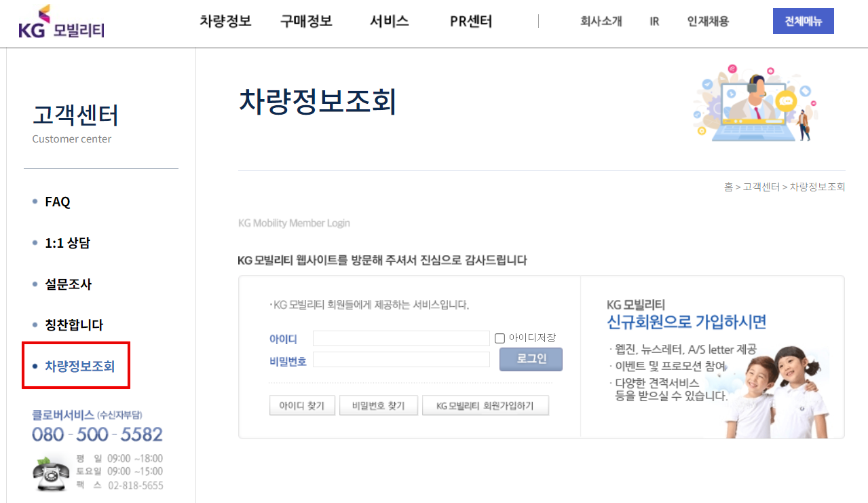Open the 차량정보 menu
Image resolution: width=868 pixels, height=503 pixels.
pos(225,21)
